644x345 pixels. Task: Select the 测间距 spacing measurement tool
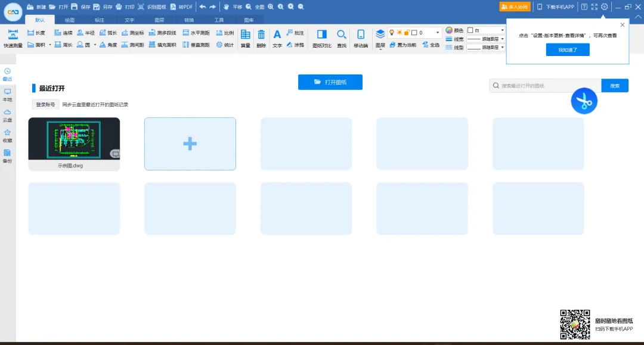pos(132,45)
